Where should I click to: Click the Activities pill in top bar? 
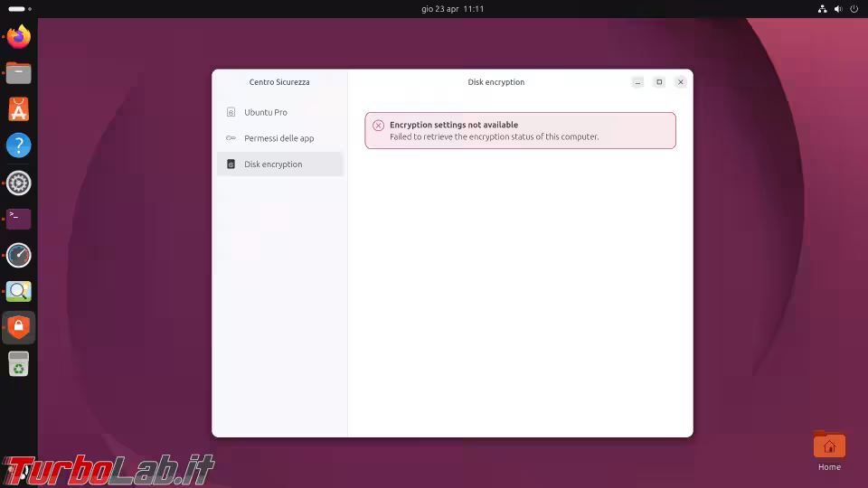point(17,9)
